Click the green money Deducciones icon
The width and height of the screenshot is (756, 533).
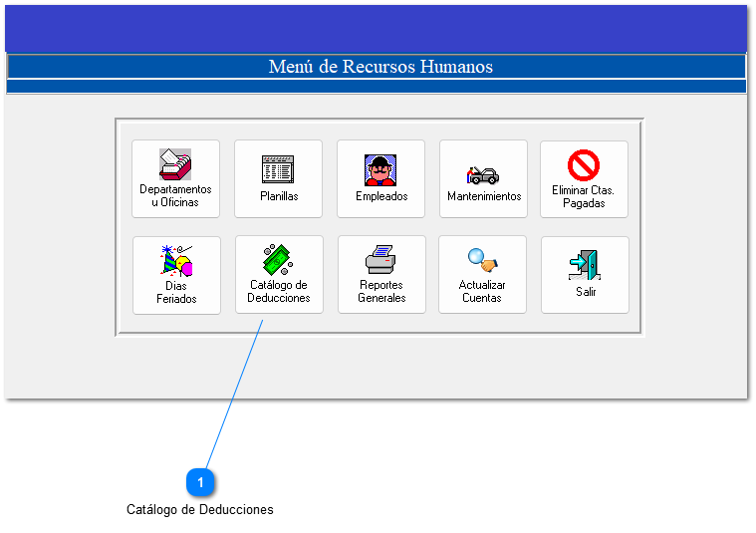click(278, 259)
